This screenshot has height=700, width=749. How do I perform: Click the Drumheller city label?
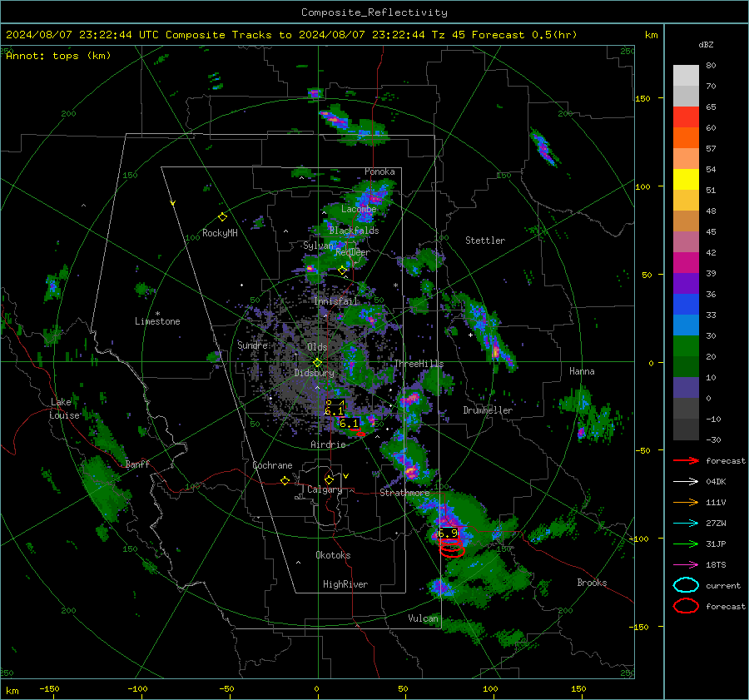488,410
